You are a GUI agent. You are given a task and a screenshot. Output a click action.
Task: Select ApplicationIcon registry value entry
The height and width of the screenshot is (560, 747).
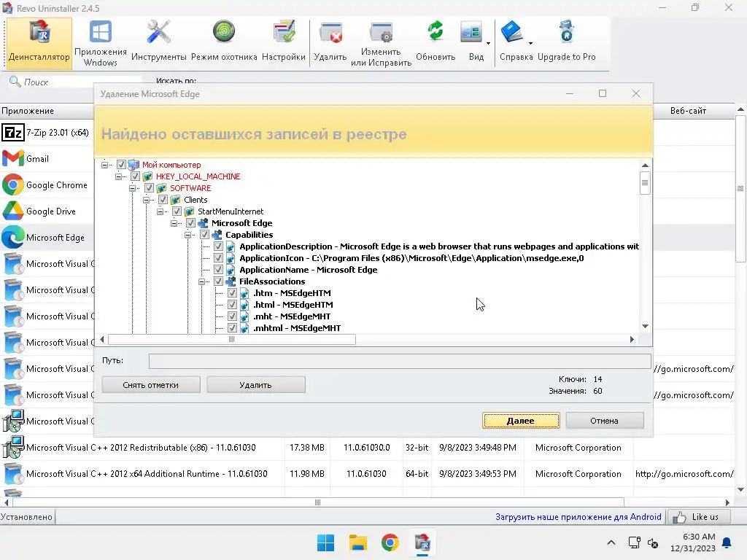pyautogui.click(x=411, y=258)
